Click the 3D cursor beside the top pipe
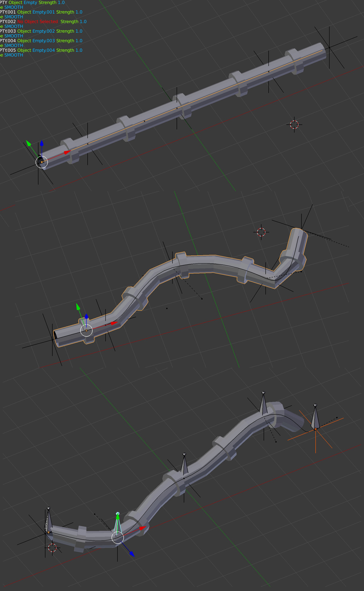 294,124
